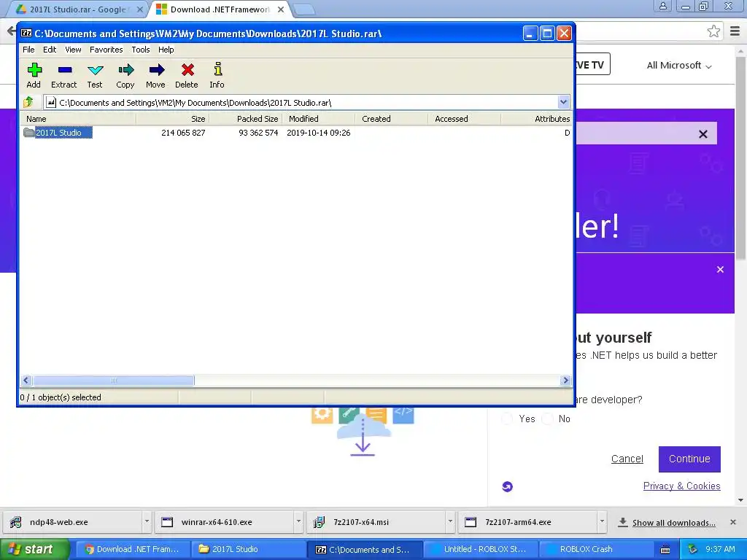Bookmark this page with the star icon
Screen dimensions: 747x560
click(x=713, y=31)
